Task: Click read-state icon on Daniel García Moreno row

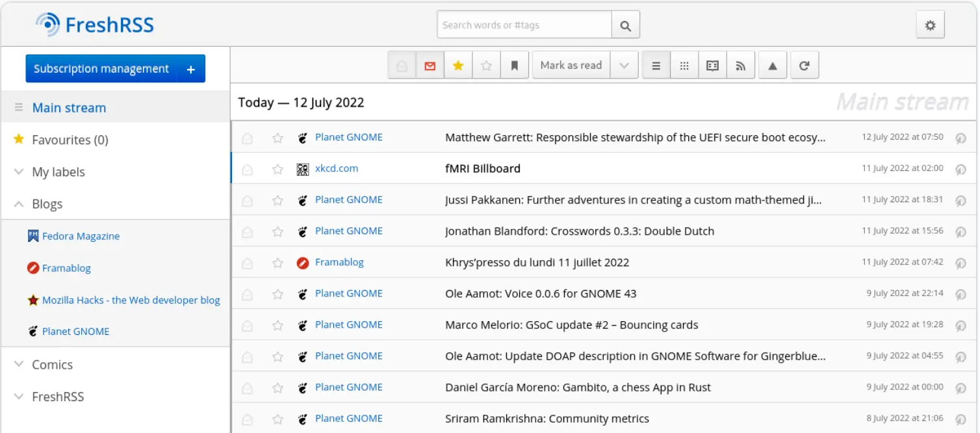Action: (x=247, y=387)
